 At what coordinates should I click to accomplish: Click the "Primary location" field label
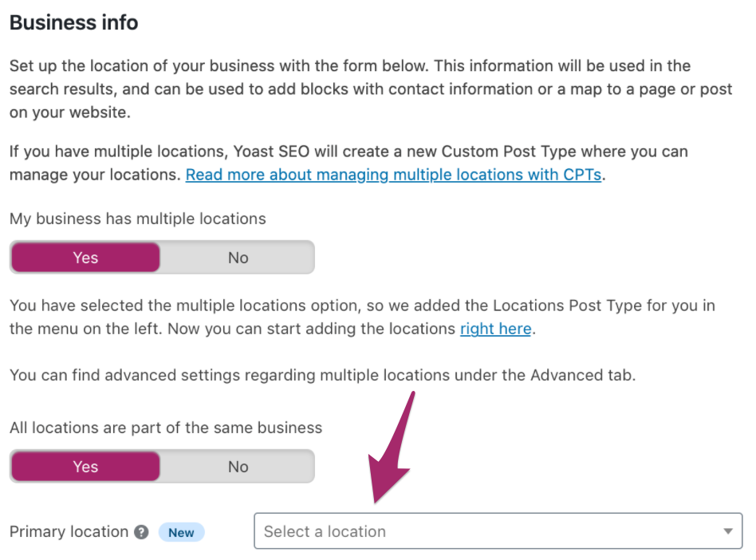tap(69, 532)
